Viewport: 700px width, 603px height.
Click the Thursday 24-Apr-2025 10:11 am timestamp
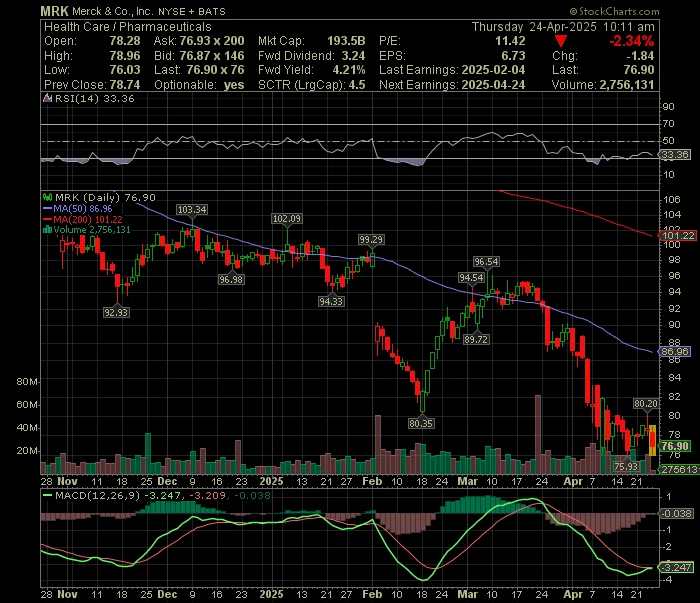563,27
